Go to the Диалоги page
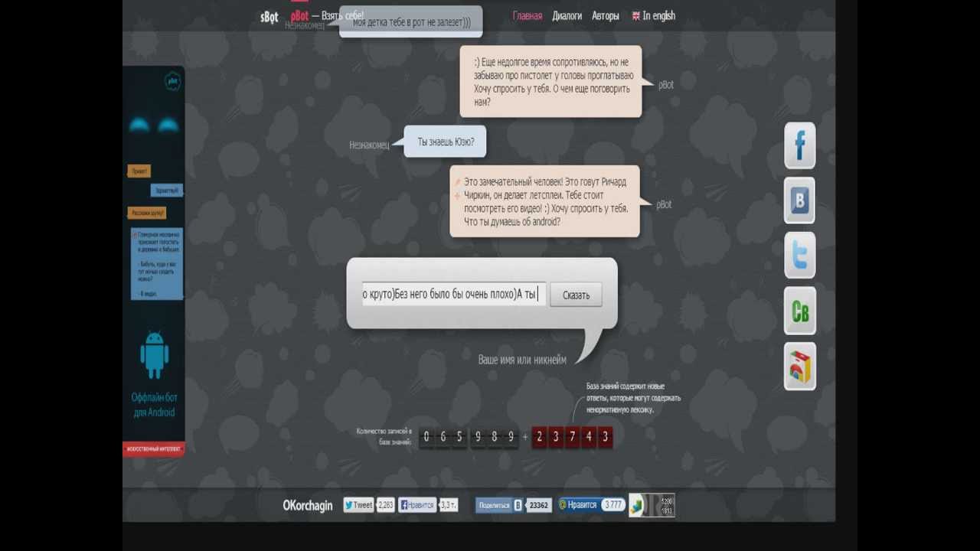 [567, 15]
